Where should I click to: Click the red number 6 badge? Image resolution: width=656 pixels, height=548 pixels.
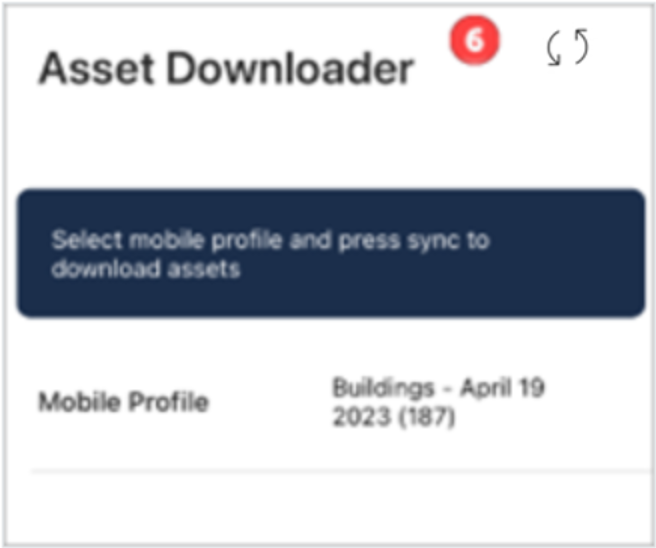point(474,43)
